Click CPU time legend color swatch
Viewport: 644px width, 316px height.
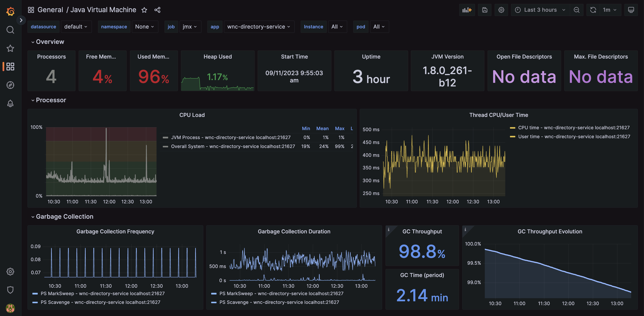click(513, 128)
